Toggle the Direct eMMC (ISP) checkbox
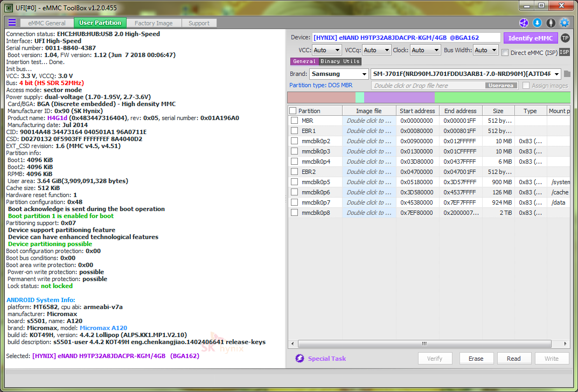 [x=505, y=53]
